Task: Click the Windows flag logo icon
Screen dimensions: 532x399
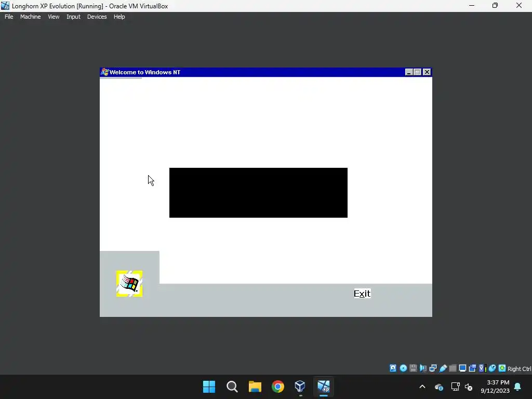Action: click(129, 284)
